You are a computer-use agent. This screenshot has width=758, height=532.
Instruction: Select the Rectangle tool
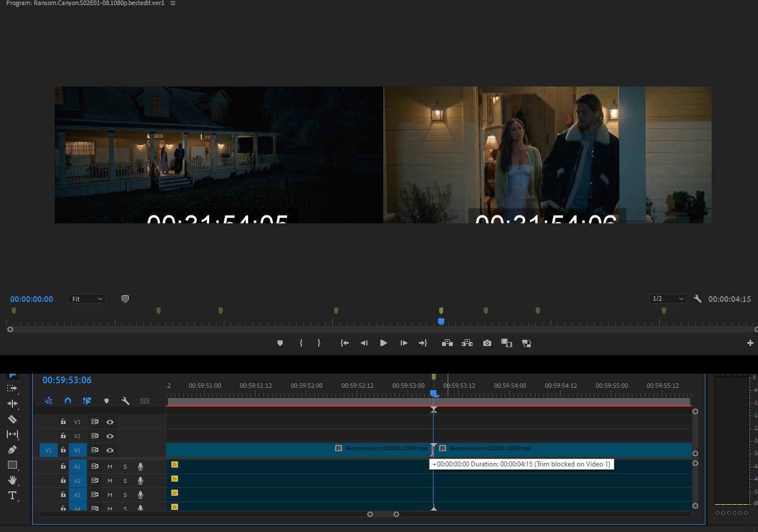pos(12,465)
